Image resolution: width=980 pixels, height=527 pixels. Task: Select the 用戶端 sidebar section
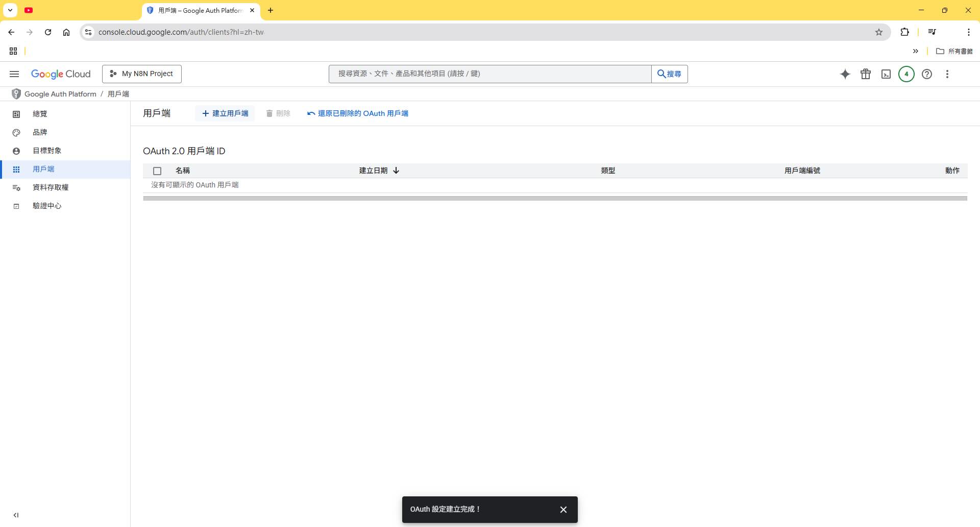[44, 169]
